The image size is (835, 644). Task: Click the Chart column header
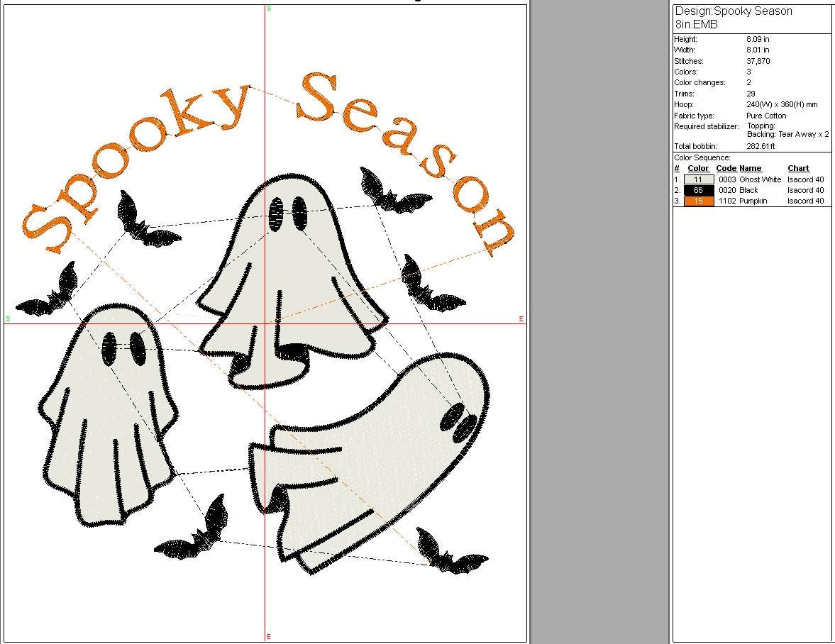coord(798,168)
